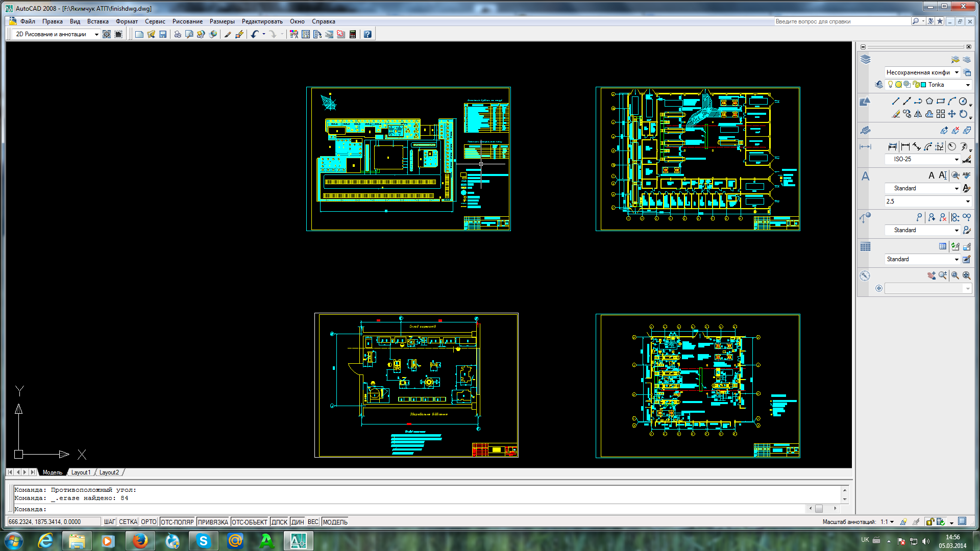Select the Radius dimension tool

pos(952,146)
